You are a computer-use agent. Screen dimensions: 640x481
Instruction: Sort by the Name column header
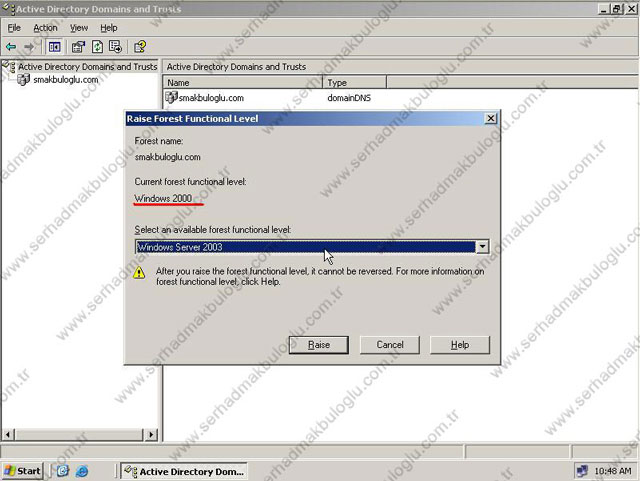click(243, 82)
